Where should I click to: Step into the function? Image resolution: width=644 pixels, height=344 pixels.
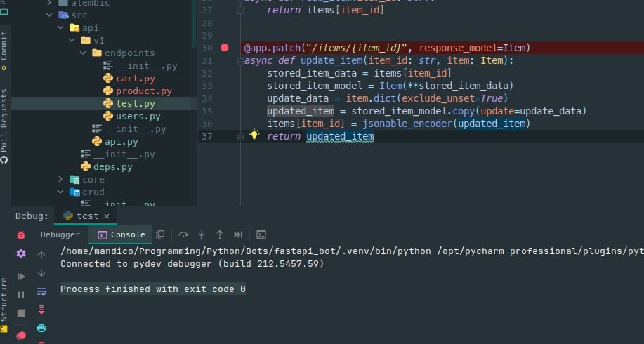pyautogui.click(x=202, y=234)
